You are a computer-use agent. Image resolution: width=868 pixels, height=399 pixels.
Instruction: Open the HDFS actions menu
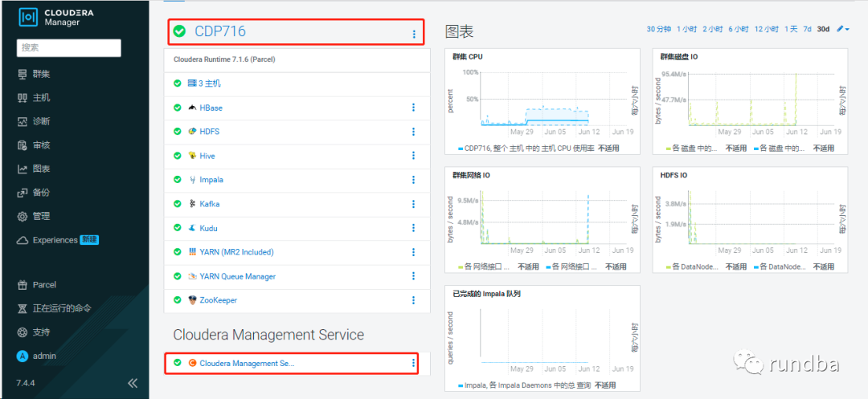click(414, 132)
